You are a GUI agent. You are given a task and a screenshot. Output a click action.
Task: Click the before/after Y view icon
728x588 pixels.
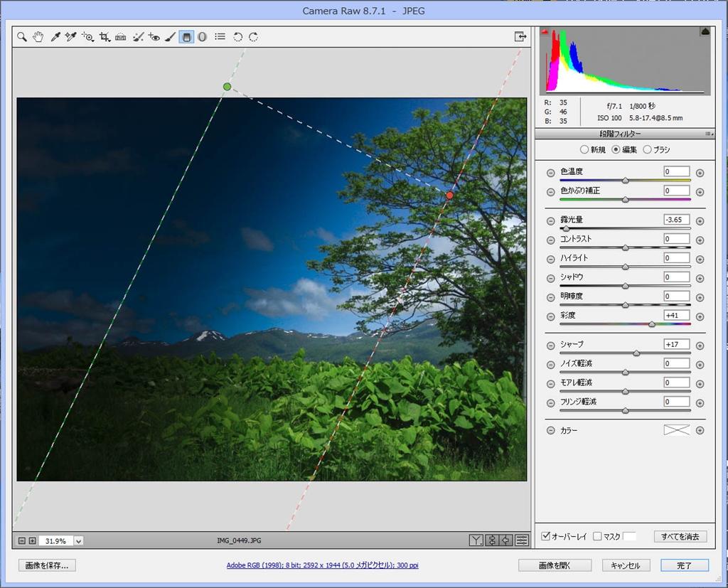point(476,540)
